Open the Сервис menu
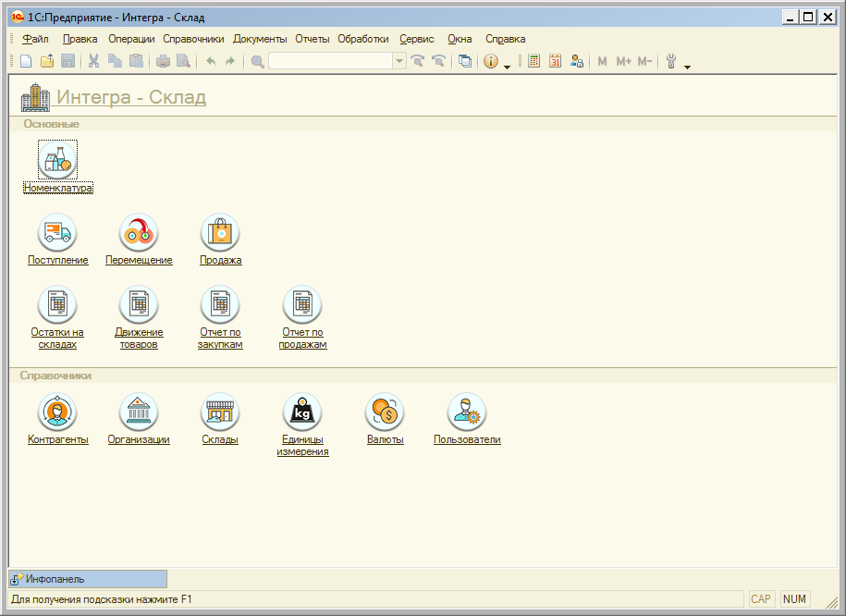Screen dimensions: 846x616 416,39
